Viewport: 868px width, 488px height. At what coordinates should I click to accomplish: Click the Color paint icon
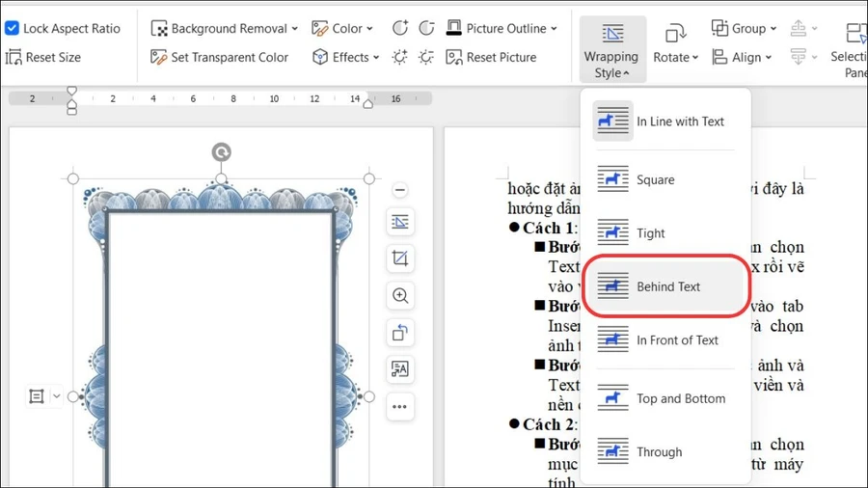pos(319,28)
